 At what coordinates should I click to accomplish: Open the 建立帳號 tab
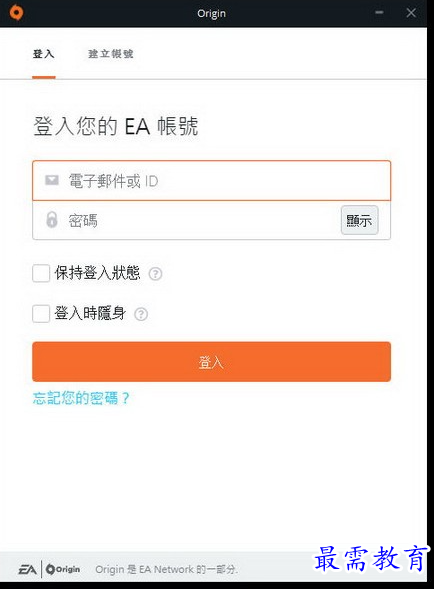111,54
